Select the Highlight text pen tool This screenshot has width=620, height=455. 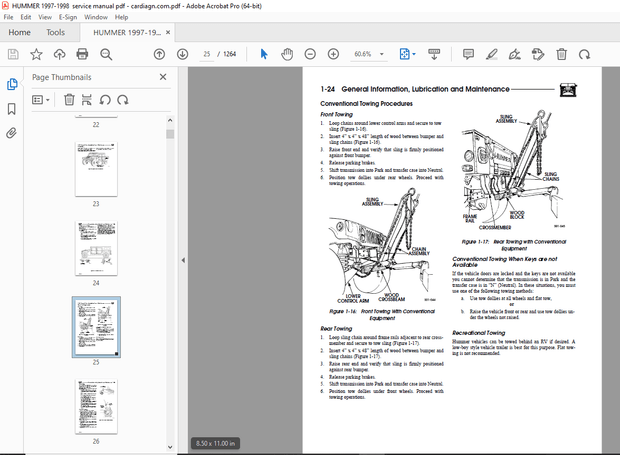click(x=491, y=54)
